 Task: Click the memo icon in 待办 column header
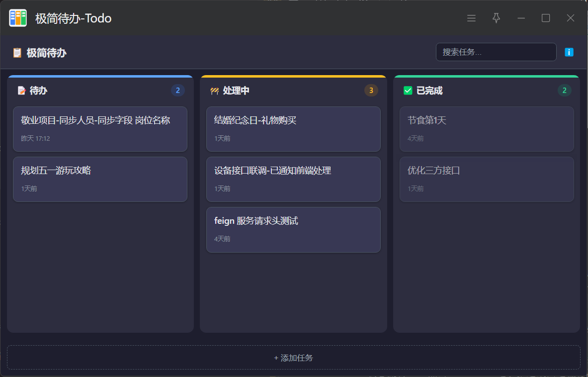[21, 91]
